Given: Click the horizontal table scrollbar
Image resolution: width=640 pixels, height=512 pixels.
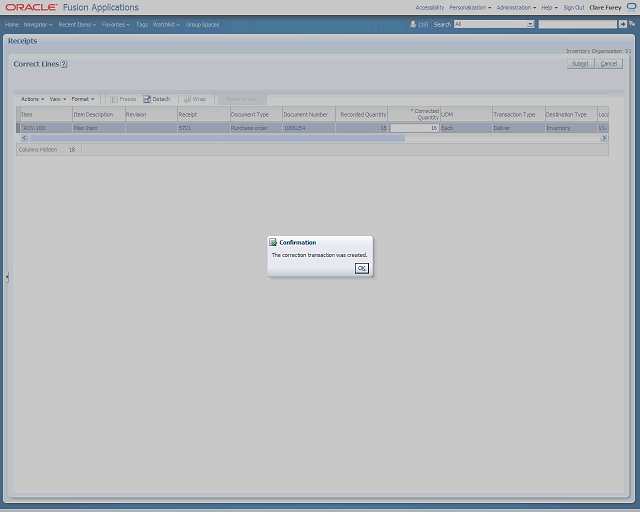Looking at the screenshot, I should (x=217, y=138).
